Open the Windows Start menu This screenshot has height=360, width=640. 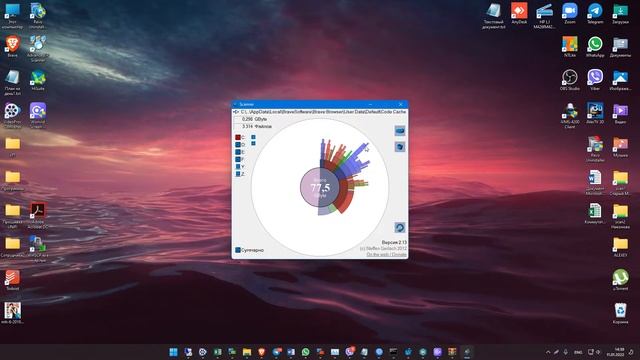(x=173, y=352)
